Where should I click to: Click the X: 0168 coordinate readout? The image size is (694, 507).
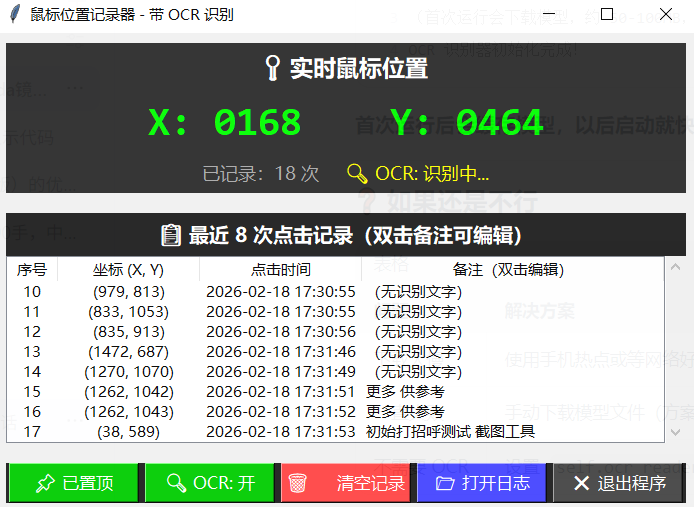[x=225, y=122]
